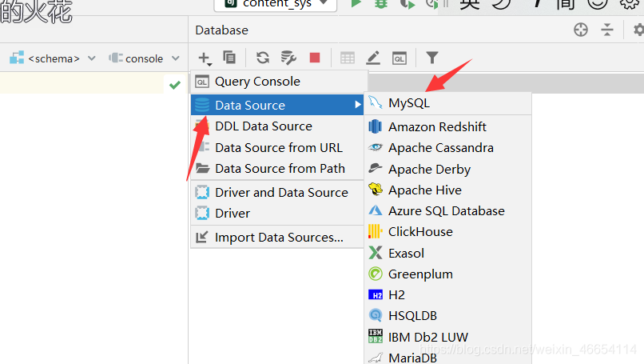Click the plus New data source icon

(205, 58)
